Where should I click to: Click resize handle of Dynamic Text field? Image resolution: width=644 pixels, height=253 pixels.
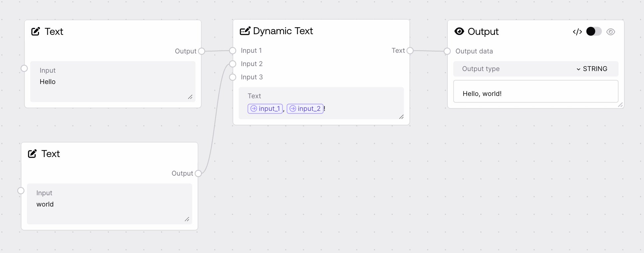coord(401,117)
